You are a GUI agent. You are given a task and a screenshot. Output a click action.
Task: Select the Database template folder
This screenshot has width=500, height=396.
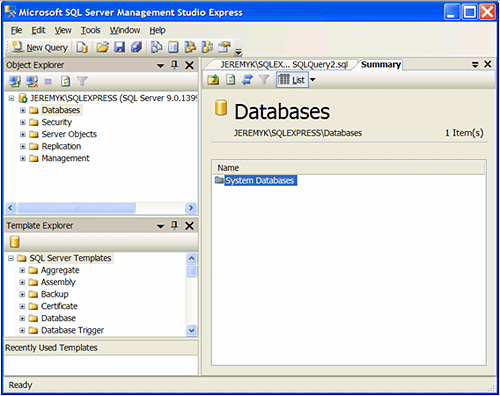(58, 318)
